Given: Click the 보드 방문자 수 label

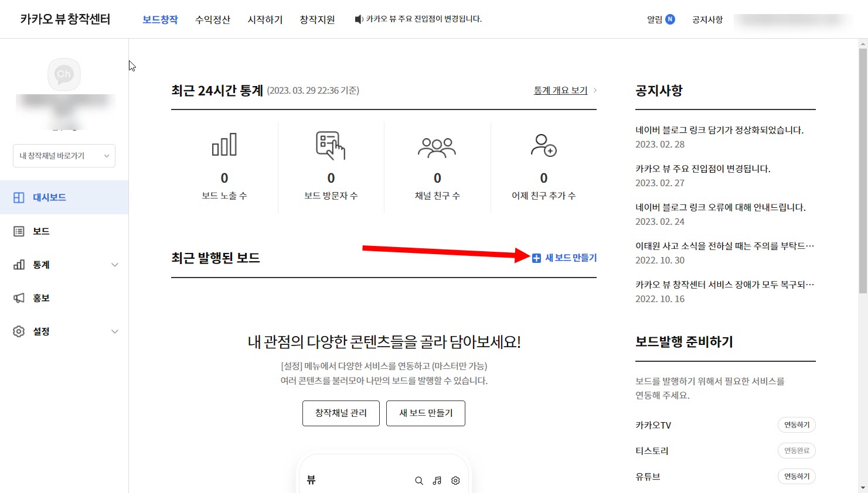Looking at the screenshot, I should (x=331, y=196).
